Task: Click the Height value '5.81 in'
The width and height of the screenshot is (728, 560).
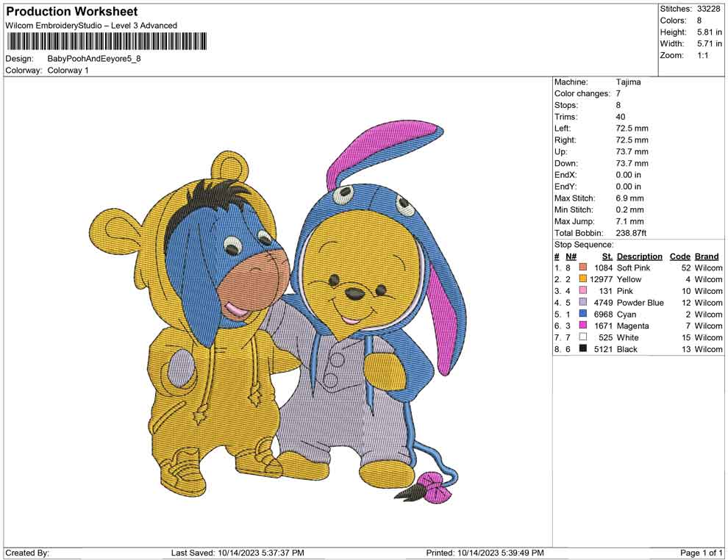Action: click(710, 32)
